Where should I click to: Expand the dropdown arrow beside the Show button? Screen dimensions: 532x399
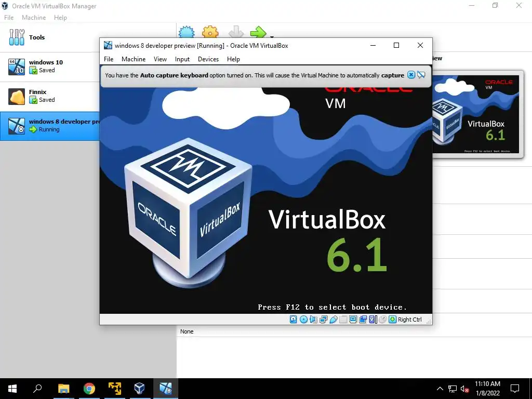pos(272,36)
